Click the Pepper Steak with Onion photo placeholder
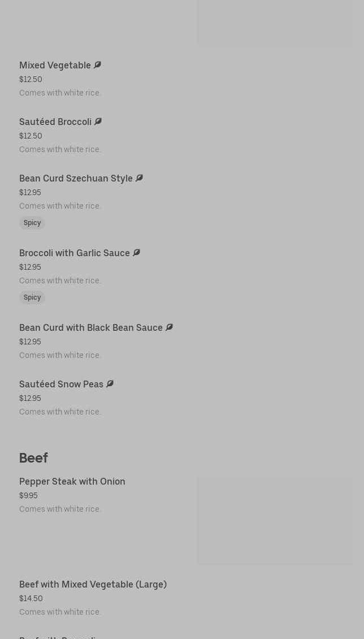 (x=275, y=520)
